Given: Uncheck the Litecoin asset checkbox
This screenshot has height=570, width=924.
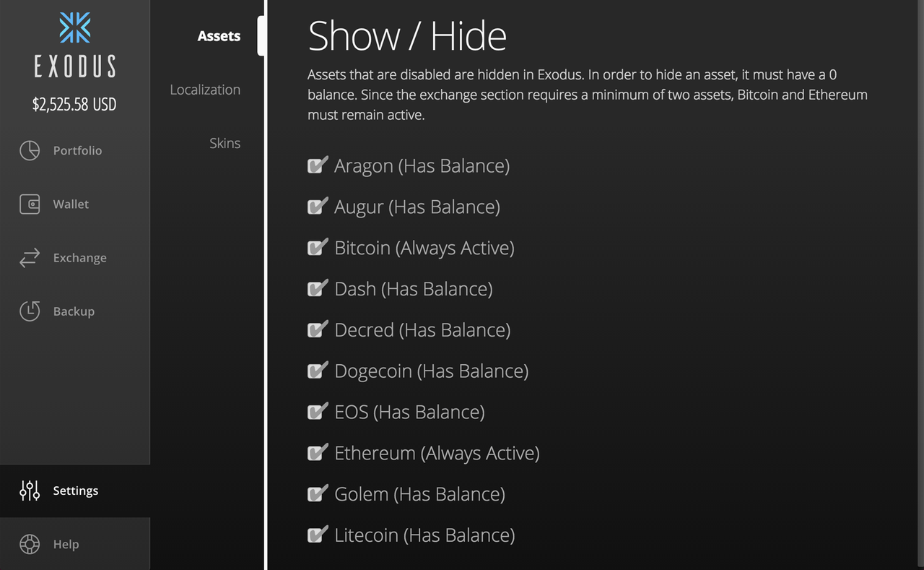Looking at the screenshot, I should coord(317,535).
